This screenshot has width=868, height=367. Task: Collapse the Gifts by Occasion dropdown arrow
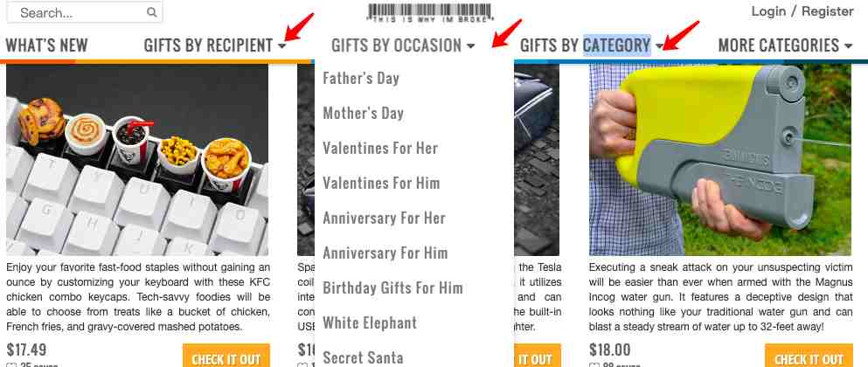(470, 46)
